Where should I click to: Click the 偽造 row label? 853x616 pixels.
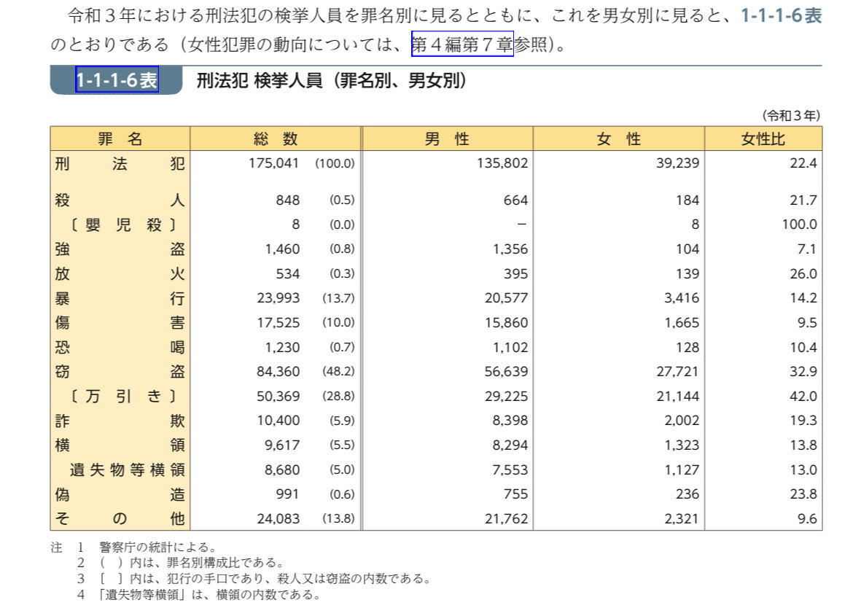(x=120, y=494)
